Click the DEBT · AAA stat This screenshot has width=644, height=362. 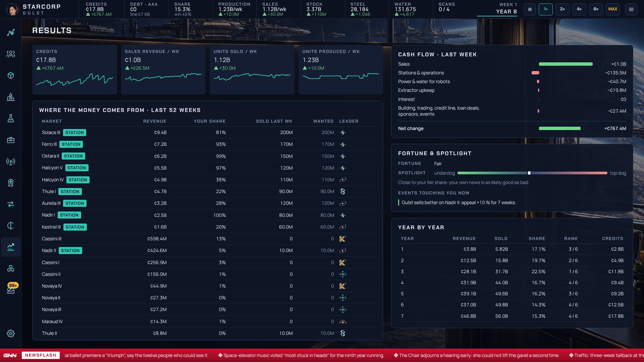[144, 9]
